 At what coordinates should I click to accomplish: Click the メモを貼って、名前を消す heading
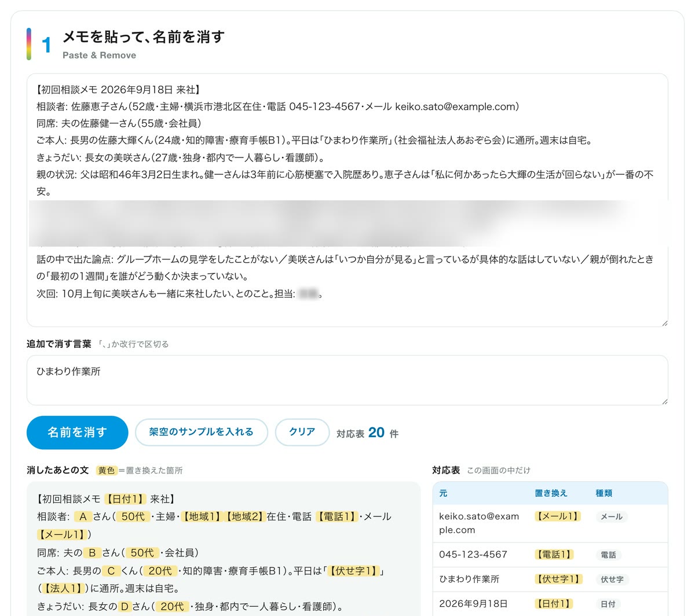pos(144,37)
